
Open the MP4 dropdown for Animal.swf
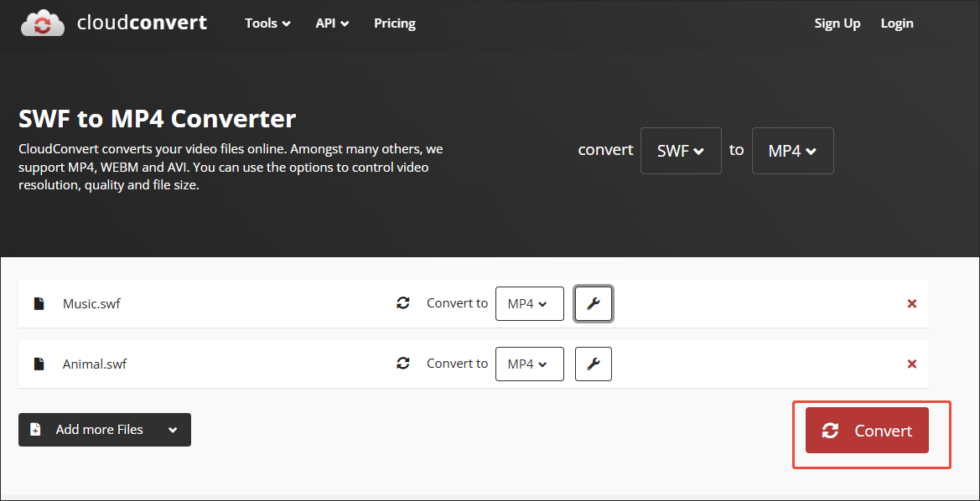click(529, 364)
